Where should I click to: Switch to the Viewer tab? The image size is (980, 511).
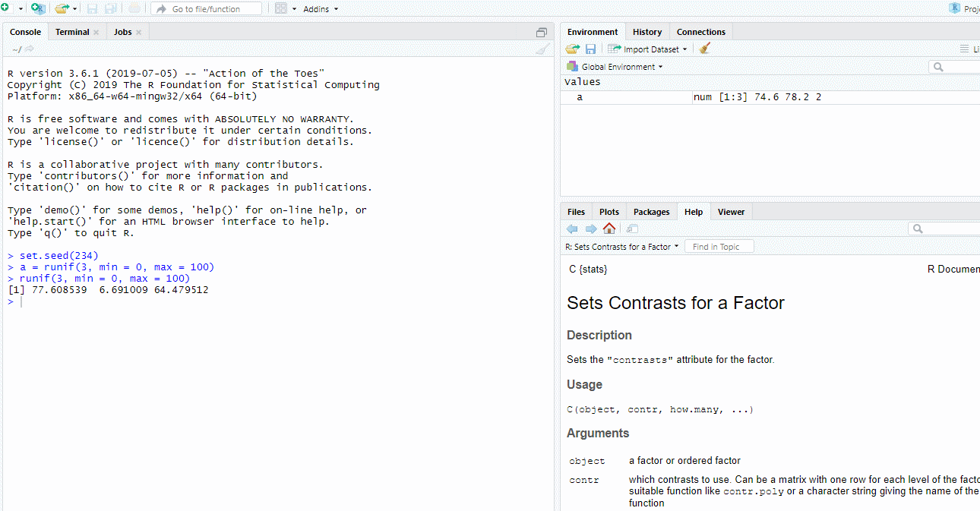coord(732,212)
